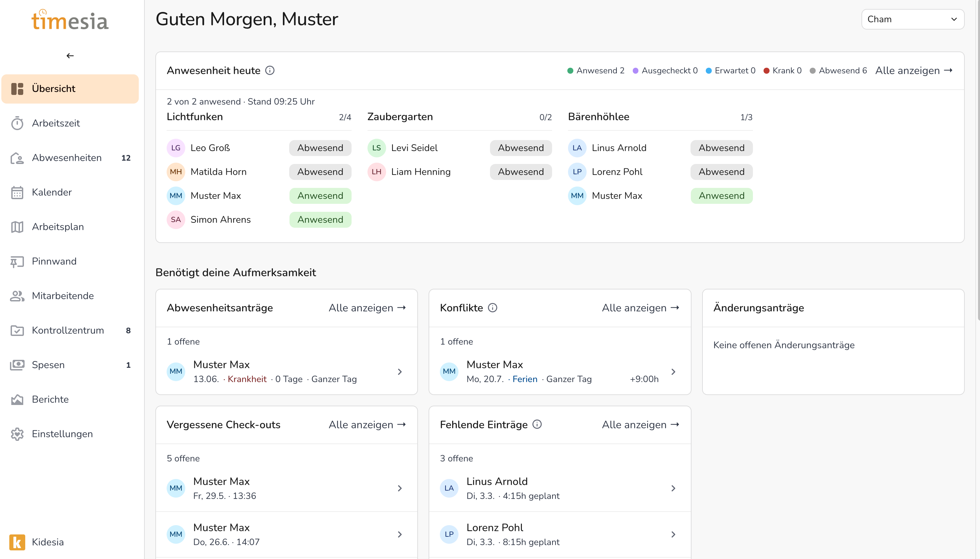980x559 pixels.
Task: Click the green Anwesend legend dot
Action: (570, 71)
